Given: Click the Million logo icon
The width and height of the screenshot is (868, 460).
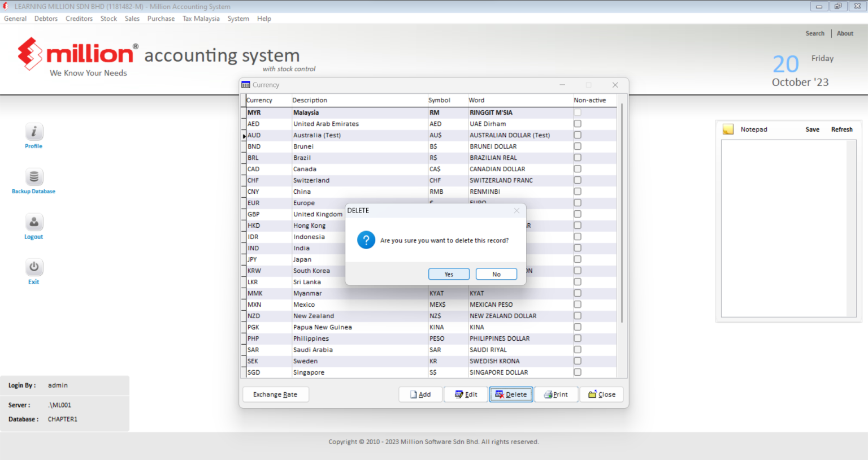Looking at the screenshot, I should click(30, 54).
